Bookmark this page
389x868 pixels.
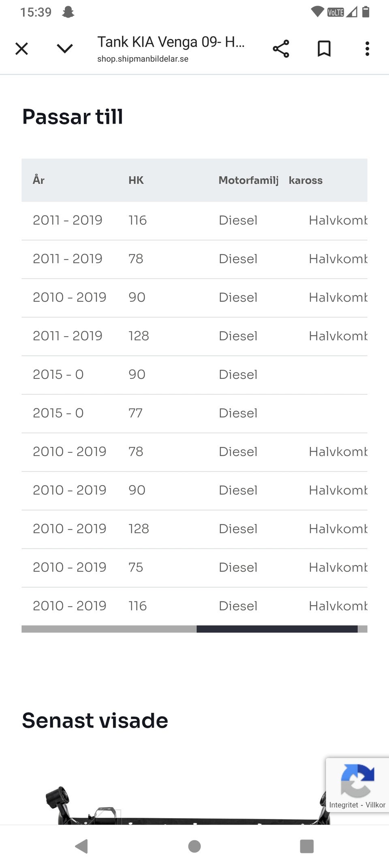pyautogui.click(x=324, y=49)
